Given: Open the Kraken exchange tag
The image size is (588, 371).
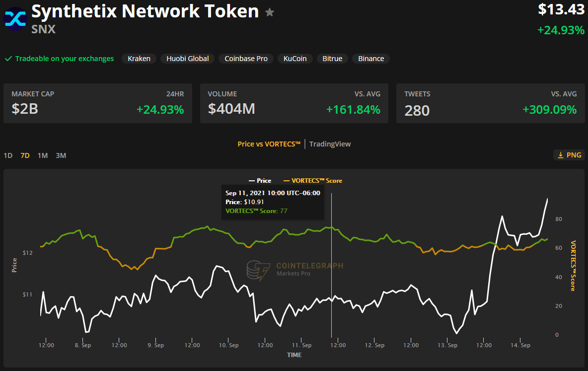Looking at the screenshot, I should [139, 59].
